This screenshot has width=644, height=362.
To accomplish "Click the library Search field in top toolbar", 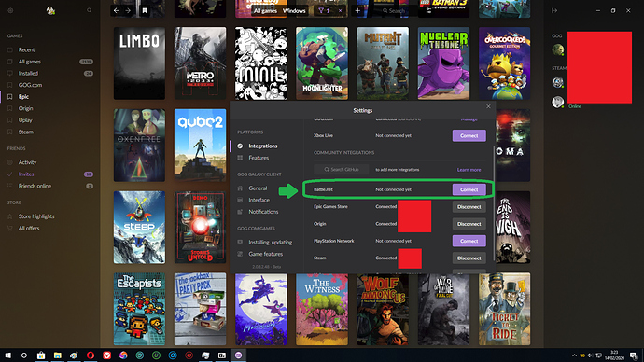I will tap(394, 10).
